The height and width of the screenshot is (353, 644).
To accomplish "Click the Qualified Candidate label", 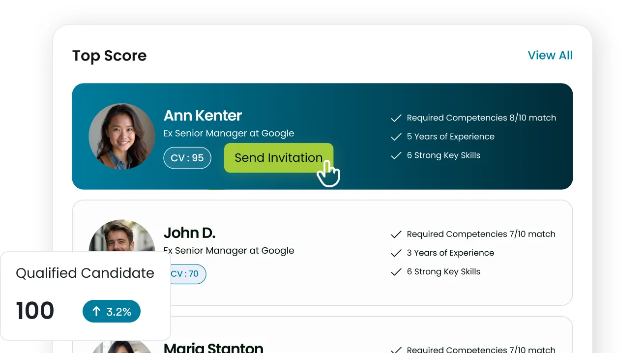I will 85,273.
